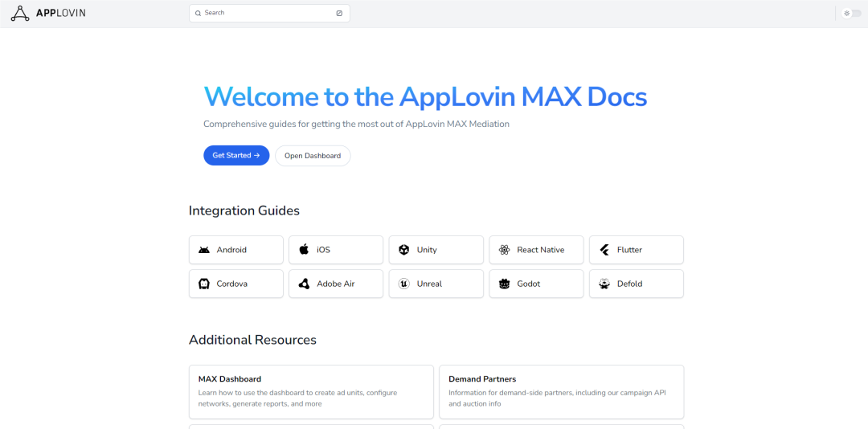Viewport: 868px width, 429px height.
Task: Select the Adobe Air integration guide
Action: (336, 284)
